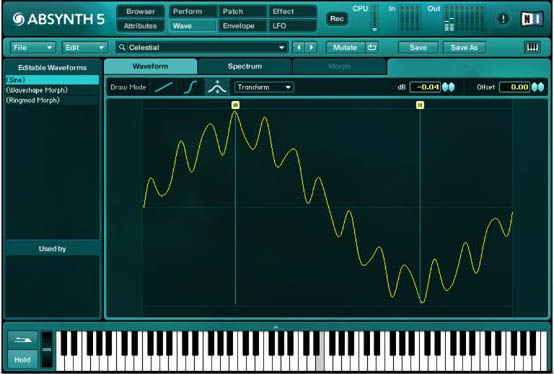Screen dimensions: 554x374
Task: Select the Waveform tab
Action: click(151, 66)
